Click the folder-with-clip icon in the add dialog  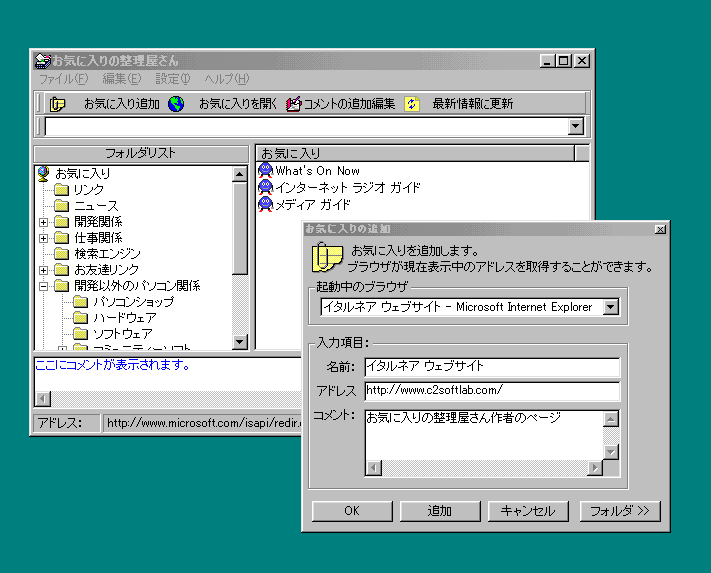coord(326,257)
